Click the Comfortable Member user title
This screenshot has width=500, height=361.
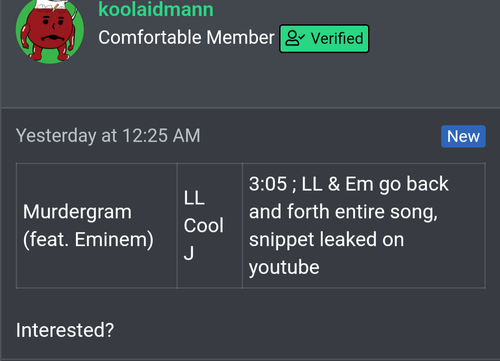[186, 37]
